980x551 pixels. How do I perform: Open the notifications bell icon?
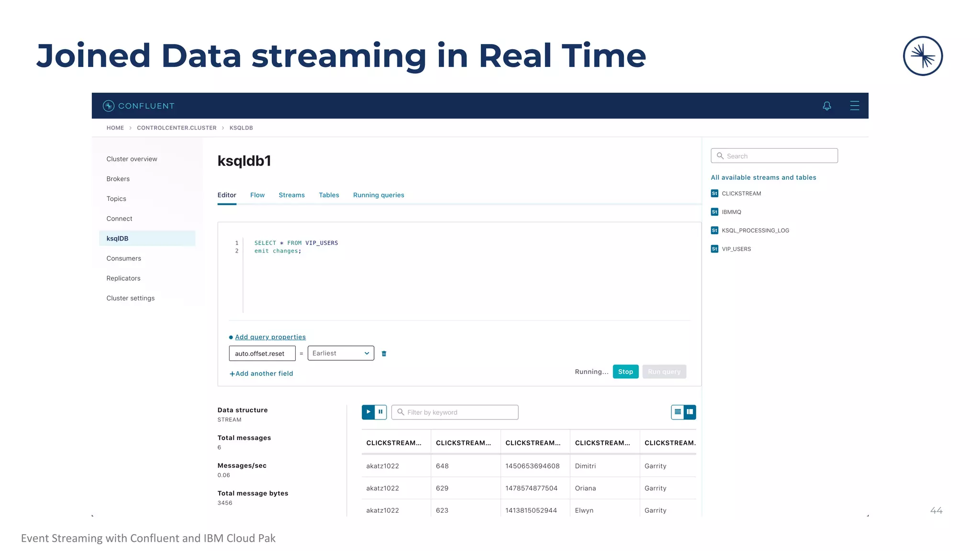tap(826, 106)
